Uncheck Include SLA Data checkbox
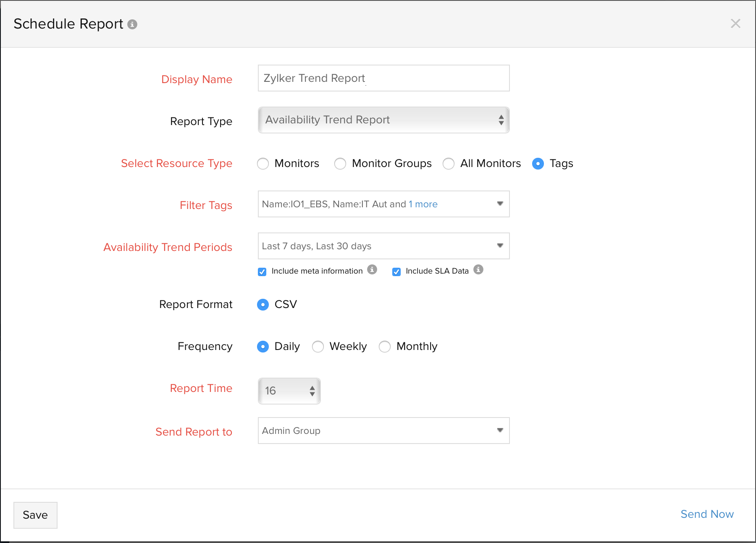 coord(396,271)
